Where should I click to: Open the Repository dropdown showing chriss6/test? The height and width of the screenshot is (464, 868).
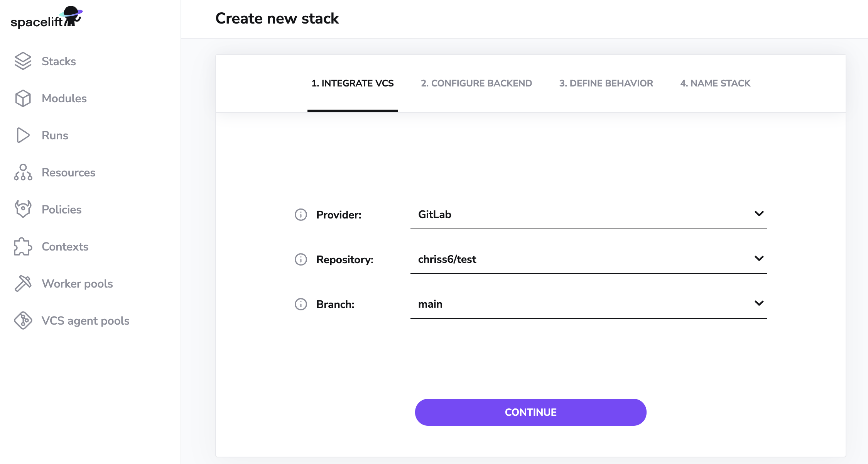(x=588, y=259)
